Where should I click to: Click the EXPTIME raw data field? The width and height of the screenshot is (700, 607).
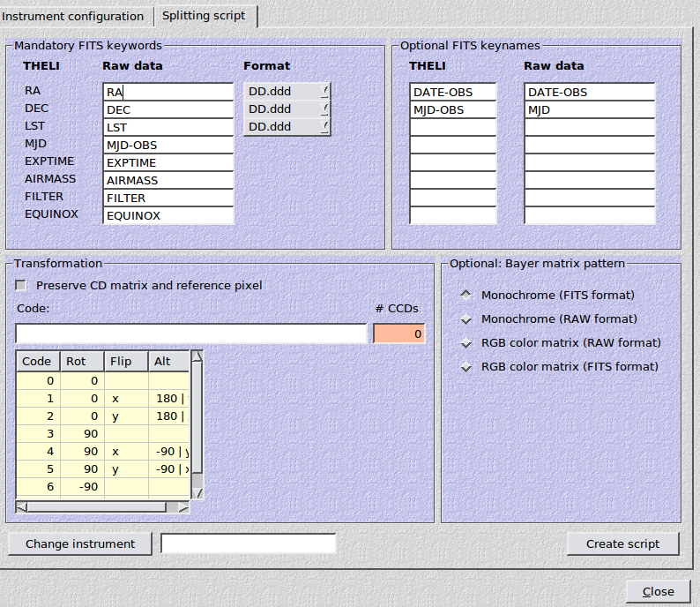click(168, 162)
